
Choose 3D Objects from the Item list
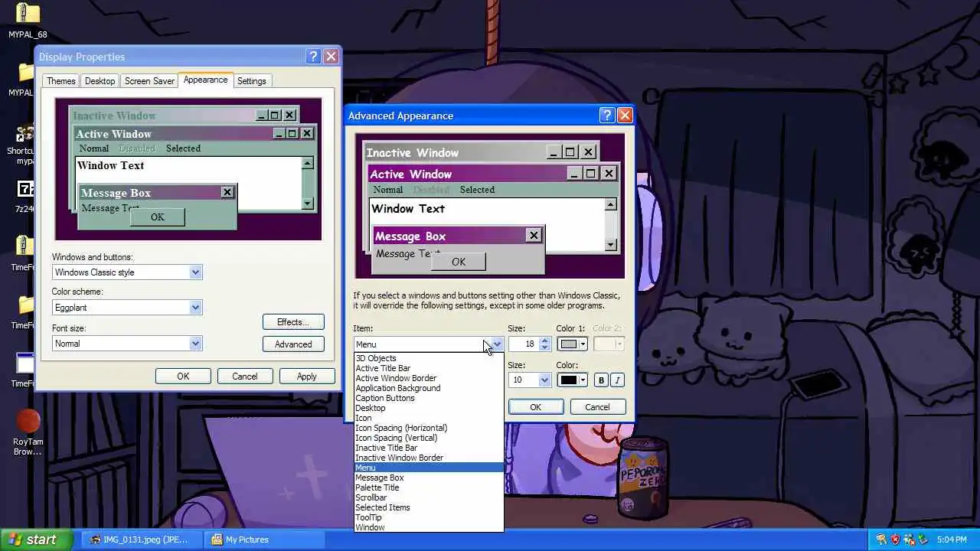click(x=429, y=358)
